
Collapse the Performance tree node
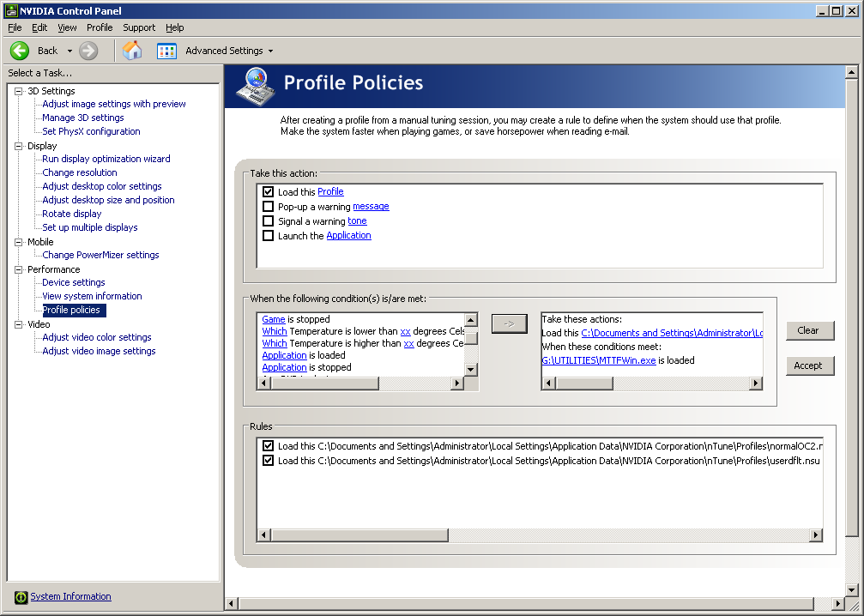click(19, 269)
